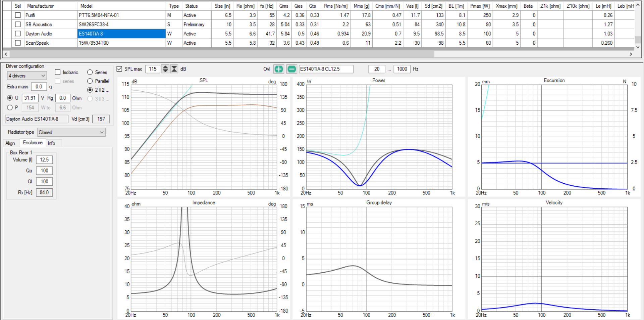Click the Ql 100 field
Image resolution: width=644 pixels, height=320 pixels.
[x=44, y=182]
